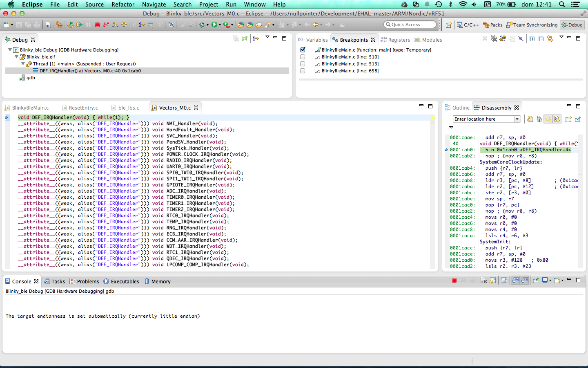Open the Modules tab
588x368 pixels.
(428, 40)
